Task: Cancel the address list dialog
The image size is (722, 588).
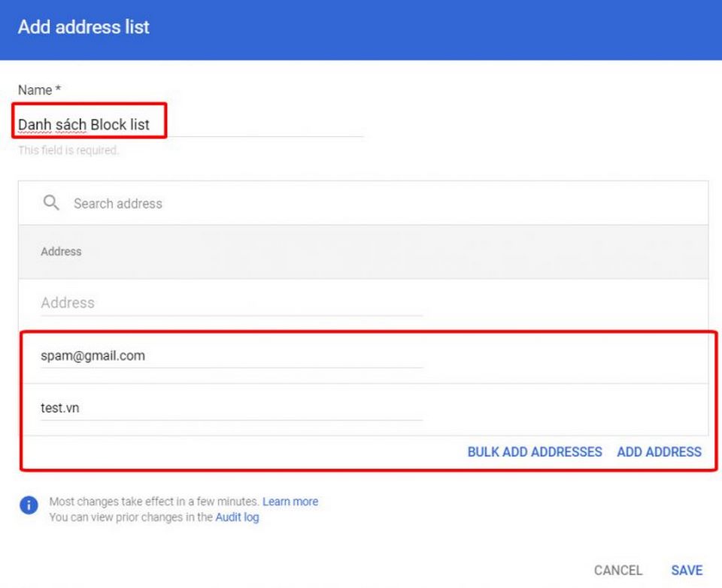Action: coord(617,570)
